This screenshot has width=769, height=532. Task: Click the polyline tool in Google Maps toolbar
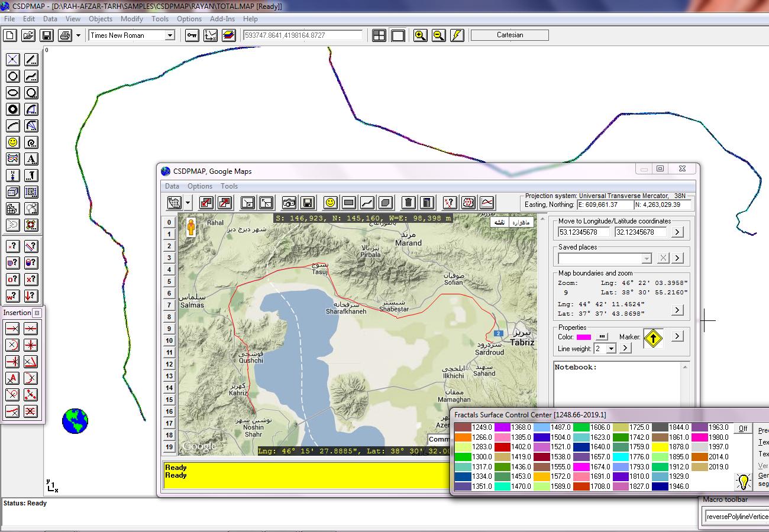point(367,203)
